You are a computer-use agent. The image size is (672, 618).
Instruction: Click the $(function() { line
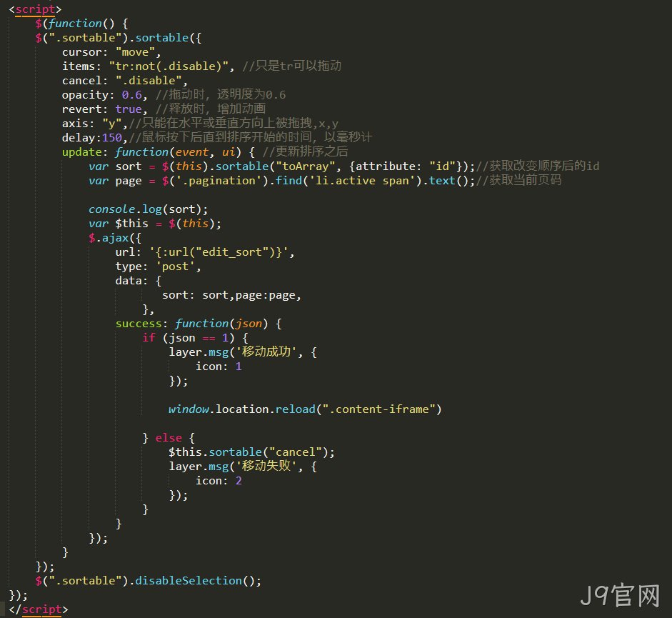[82, 23]
